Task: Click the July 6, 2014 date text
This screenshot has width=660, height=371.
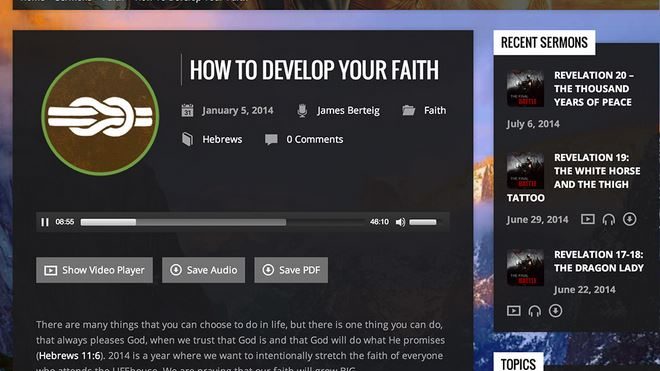Action: (x=533, y=124)
